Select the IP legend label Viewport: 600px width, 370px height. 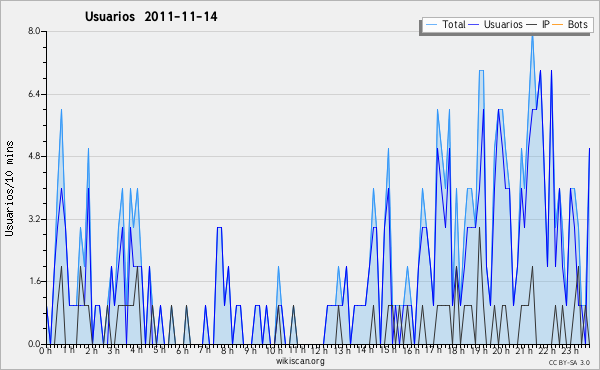point(546,24)
